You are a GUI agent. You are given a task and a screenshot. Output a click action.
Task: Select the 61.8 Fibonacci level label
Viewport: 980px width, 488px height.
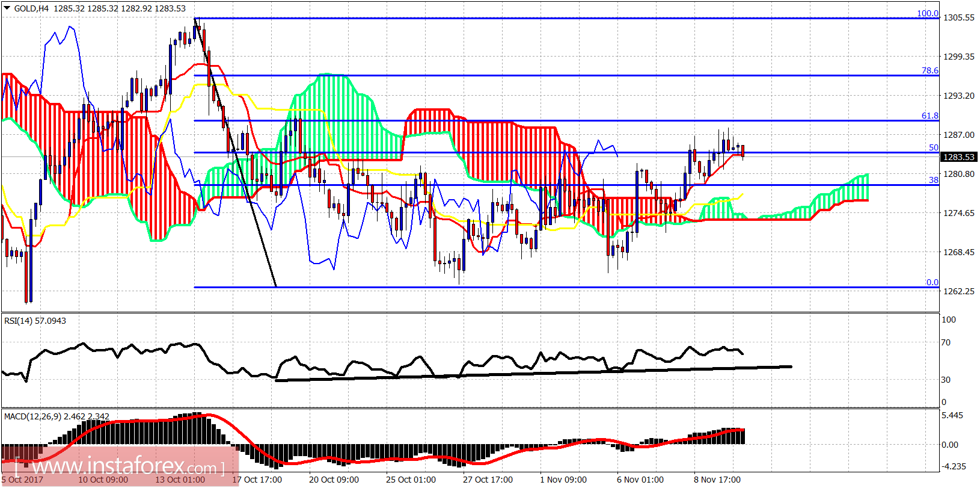tap(929, 116)
